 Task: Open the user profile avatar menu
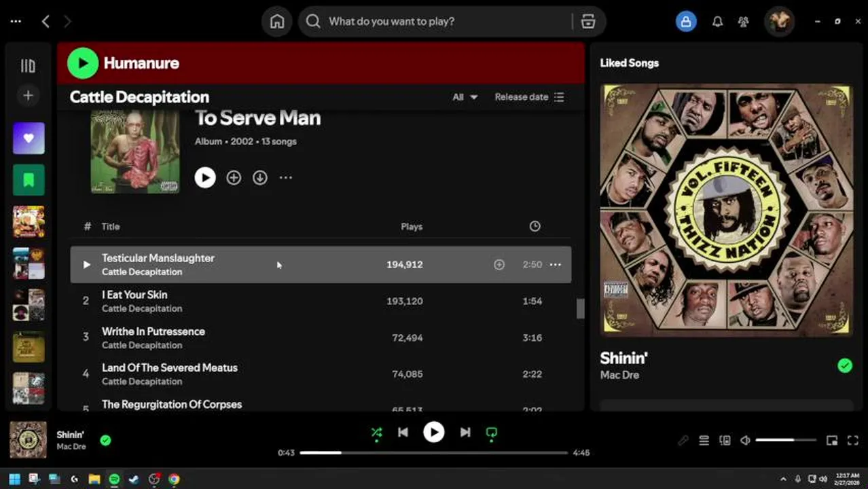pyautogui.click(x=779, y=21)
